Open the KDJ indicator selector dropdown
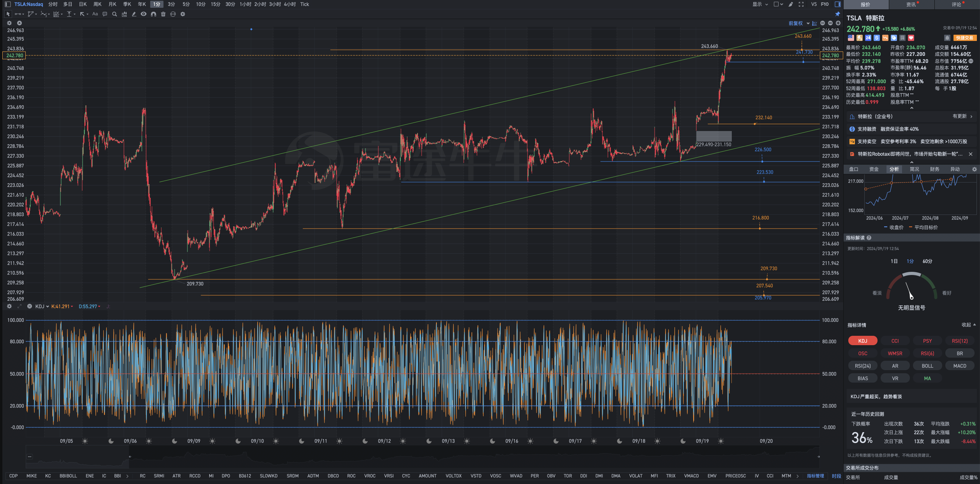The image size is (980, 484). click(x=42, y=307)
